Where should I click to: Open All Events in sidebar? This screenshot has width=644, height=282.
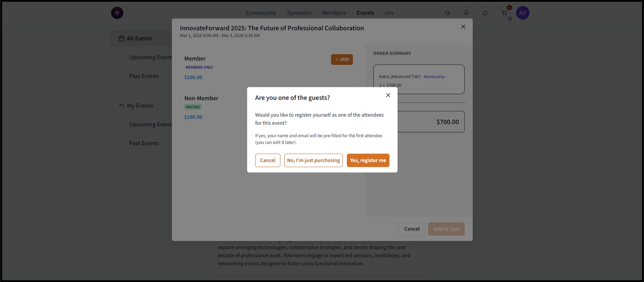(139, 38)
